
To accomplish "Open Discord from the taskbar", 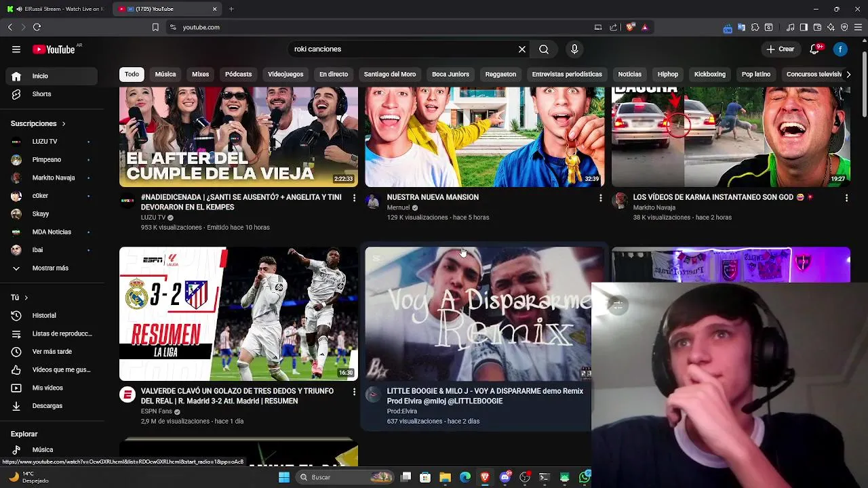I will pyautogui.click(x=505, y=477).
